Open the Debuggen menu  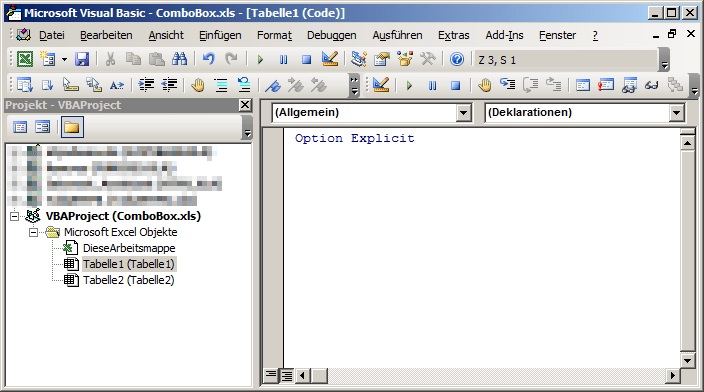click(x=332, y=35)
